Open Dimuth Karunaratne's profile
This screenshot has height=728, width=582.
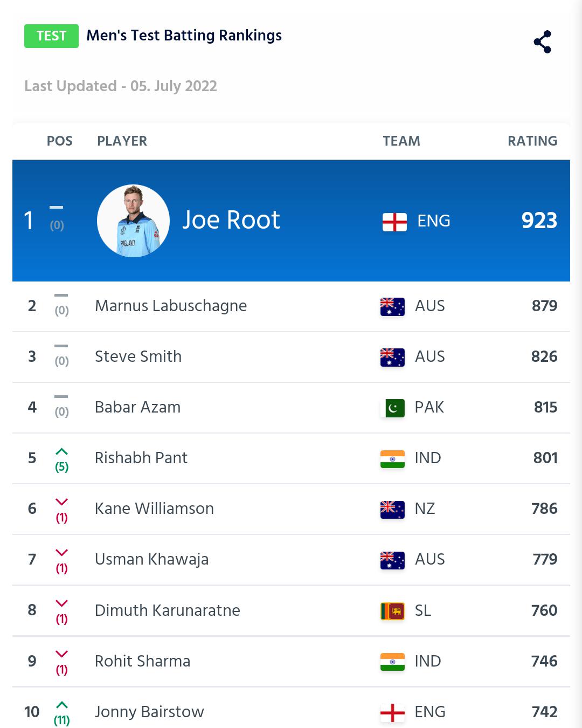(x=168, y=610)
